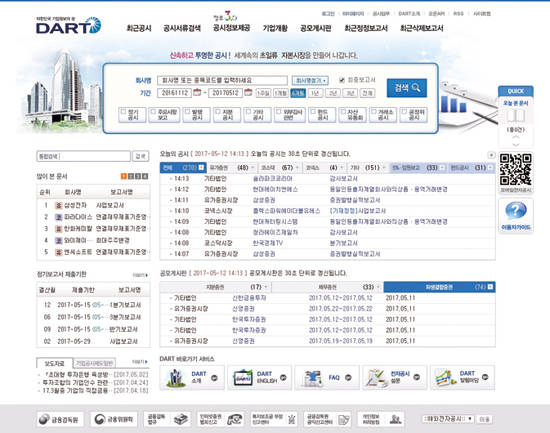Check the 주요사항보고 checkbox
Image resolution: width=550 pixels, height=433 pixels.
click(x=153, y=112)
